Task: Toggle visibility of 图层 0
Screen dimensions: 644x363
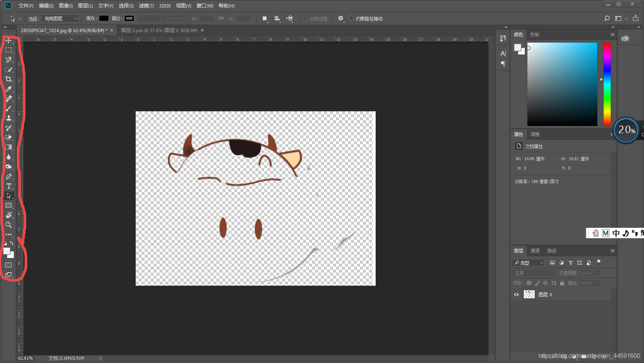Action: pos(516,295)
